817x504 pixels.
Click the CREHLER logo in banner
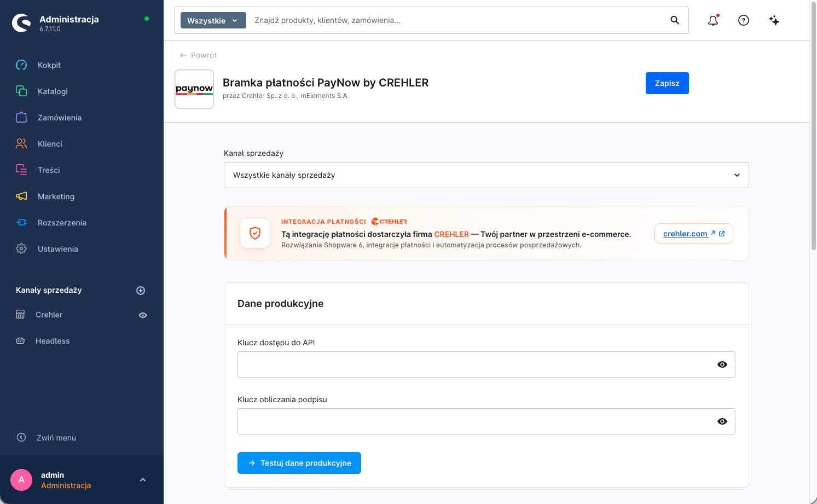click(389, 222)
